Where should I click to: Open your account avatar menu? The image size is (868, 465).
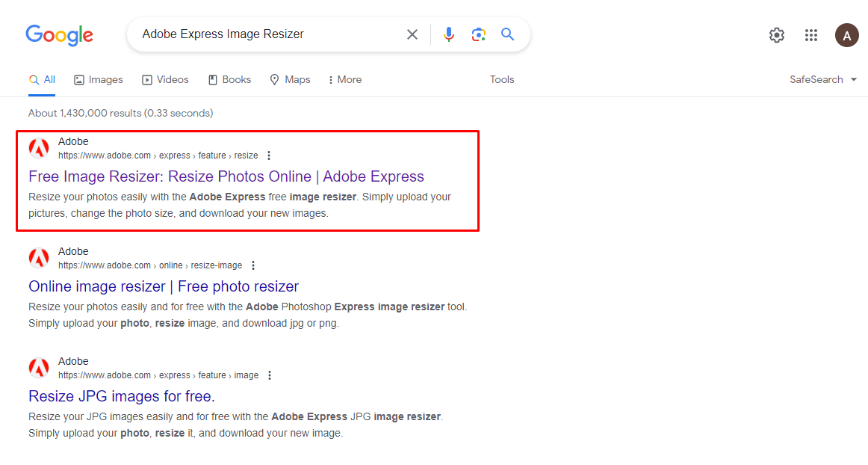[846, 34]
